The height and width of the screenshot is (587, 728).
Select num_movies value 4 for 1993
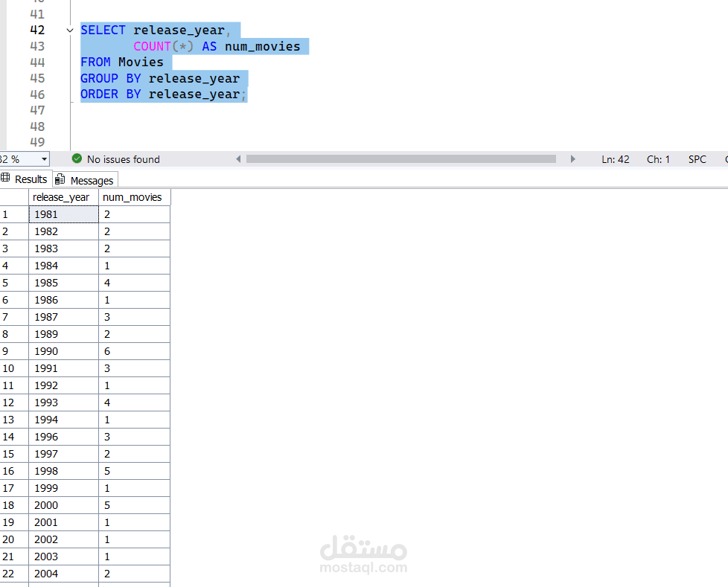point(134,402)
